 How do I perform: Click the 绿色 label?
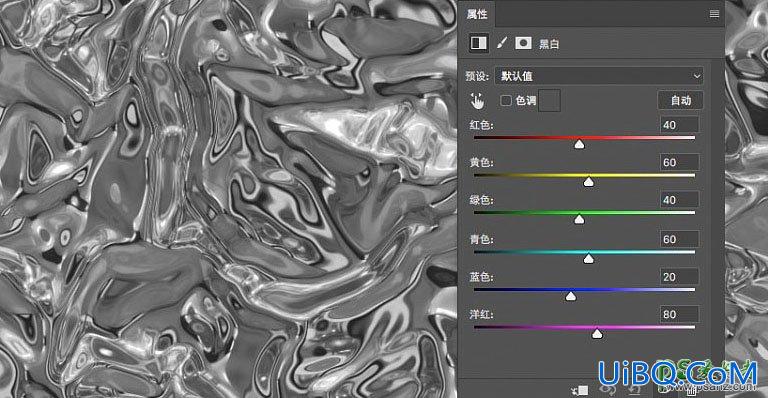[x=481, y=200]
